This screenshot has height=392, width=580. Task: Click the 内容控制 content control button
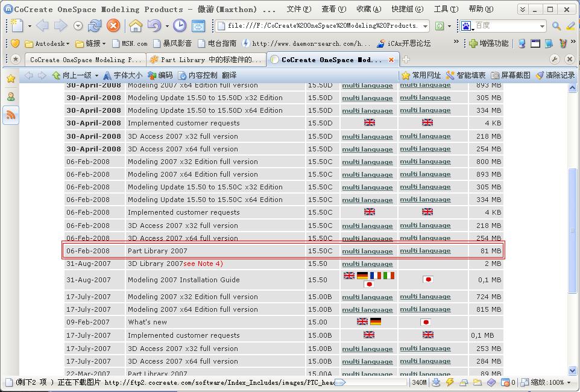point(198,75)
